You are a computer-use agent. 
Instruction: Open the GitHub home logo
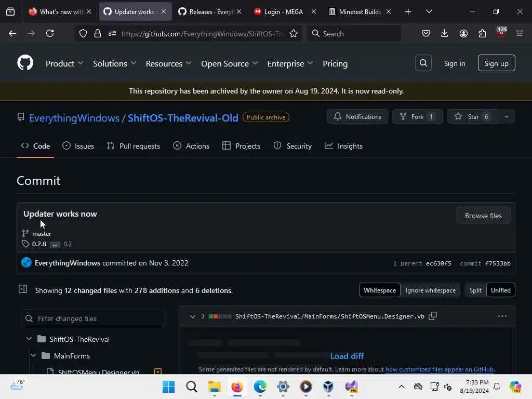[25, 63]
